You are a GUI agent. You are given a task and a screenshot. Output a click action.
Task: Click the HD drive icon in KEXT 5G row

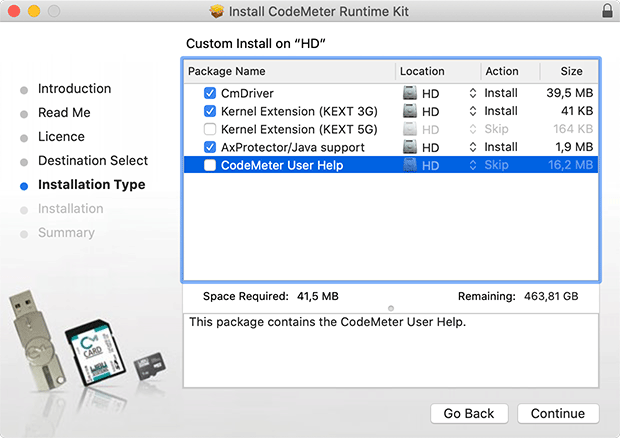[x=410, y=129]
